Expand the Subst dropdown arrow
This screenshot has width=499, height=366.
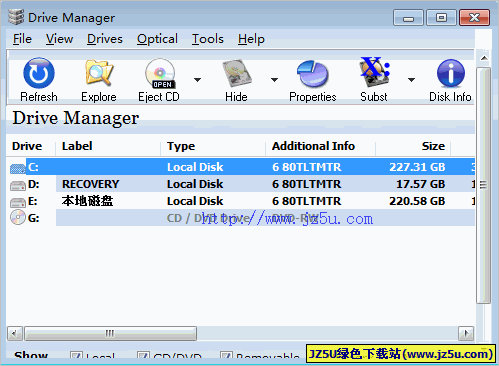point(412,80)
